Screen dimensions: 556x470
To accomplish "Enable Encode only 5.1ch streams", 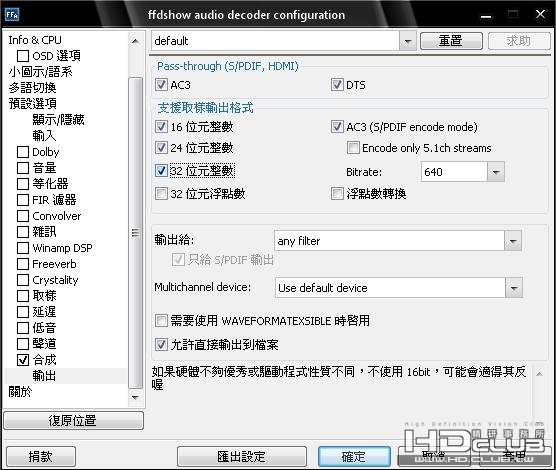I will pos(353,148).
